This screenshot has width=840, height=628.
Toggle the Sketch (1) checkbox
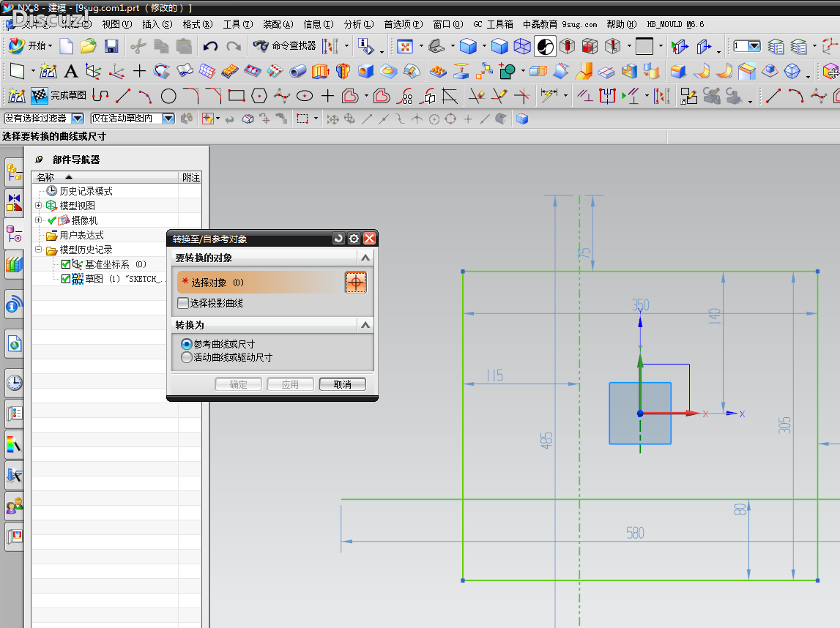(x=66, y=279)
